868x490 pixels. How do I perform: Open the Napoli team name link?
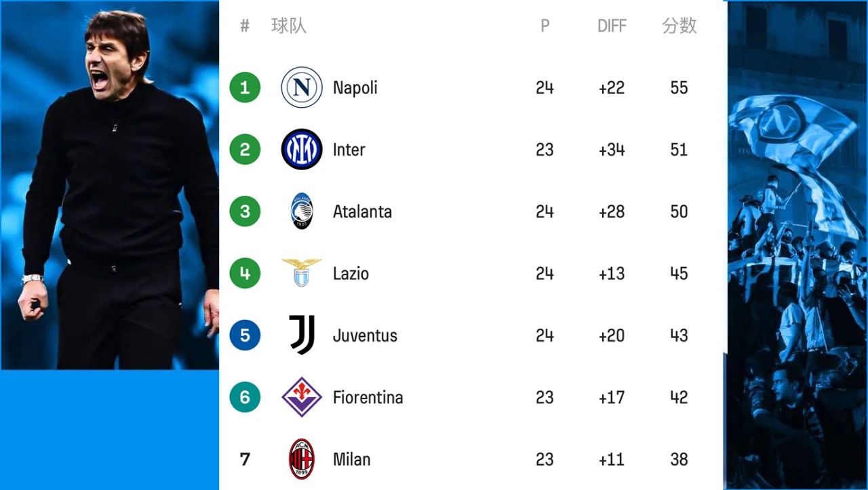coord(355,88)
